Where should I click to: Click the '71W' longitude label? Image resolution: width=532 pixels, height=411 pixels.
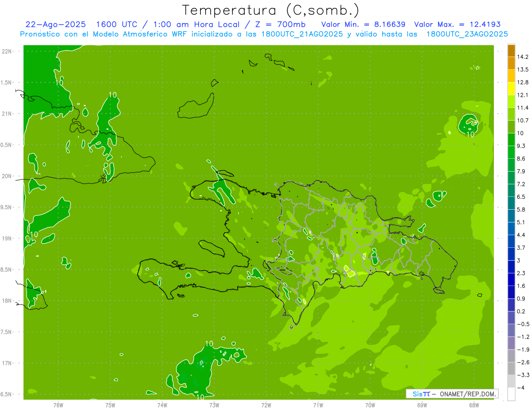pyautogui.click(x=318, y=405)
